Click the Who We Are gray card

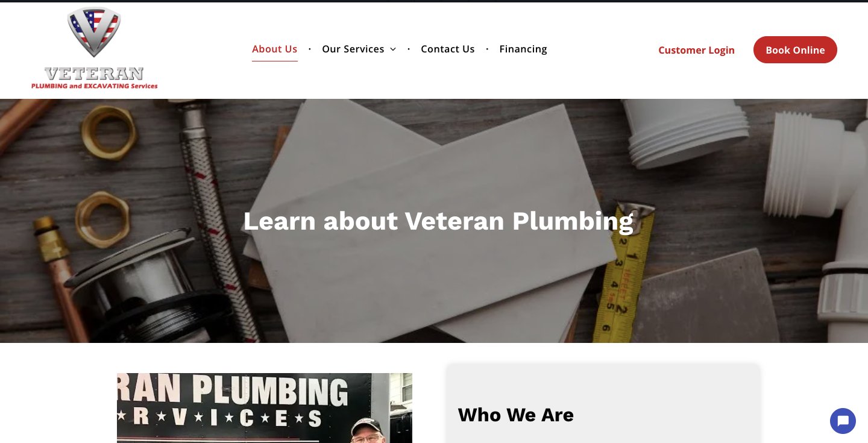tap(603, 403)
